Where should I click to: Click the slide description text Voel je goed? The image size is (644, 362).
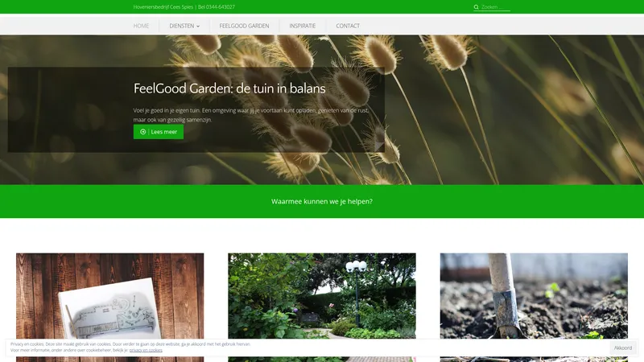251,115
